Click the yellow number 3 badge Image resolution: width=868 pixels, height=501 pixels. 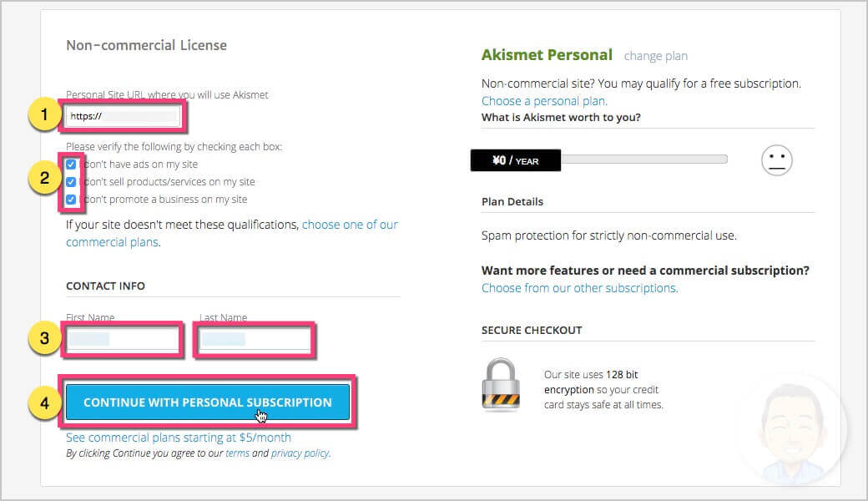pyautogui.click(x=44, y=337)
